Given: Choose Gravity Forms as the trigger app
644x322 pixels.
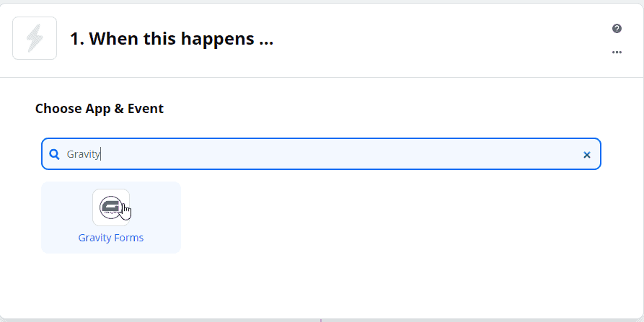Looking at the screenshot, I should tap(111, 218).
